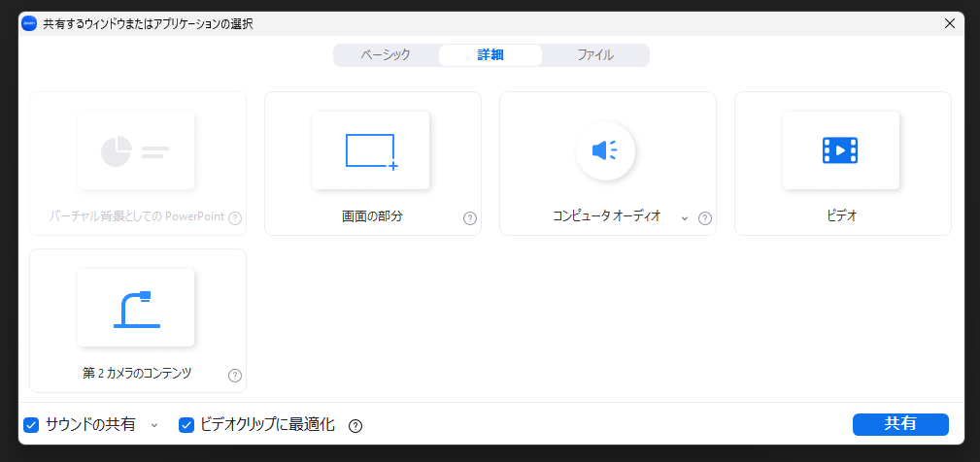This screenshot has width=980, height=462.
Task: Switch to the ファイル tab
Action: pyautogui.click(x=595, y=55)
